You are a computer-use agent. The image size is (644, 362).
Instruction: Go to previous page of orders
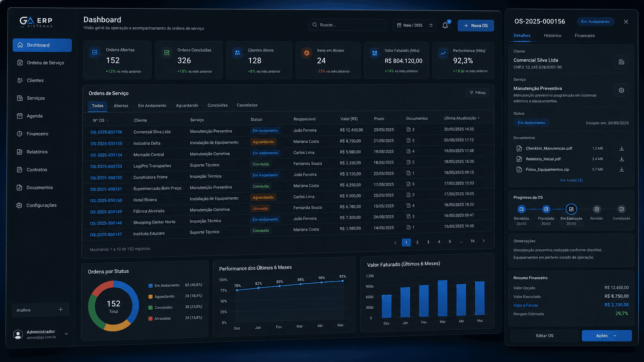[395, 242]
